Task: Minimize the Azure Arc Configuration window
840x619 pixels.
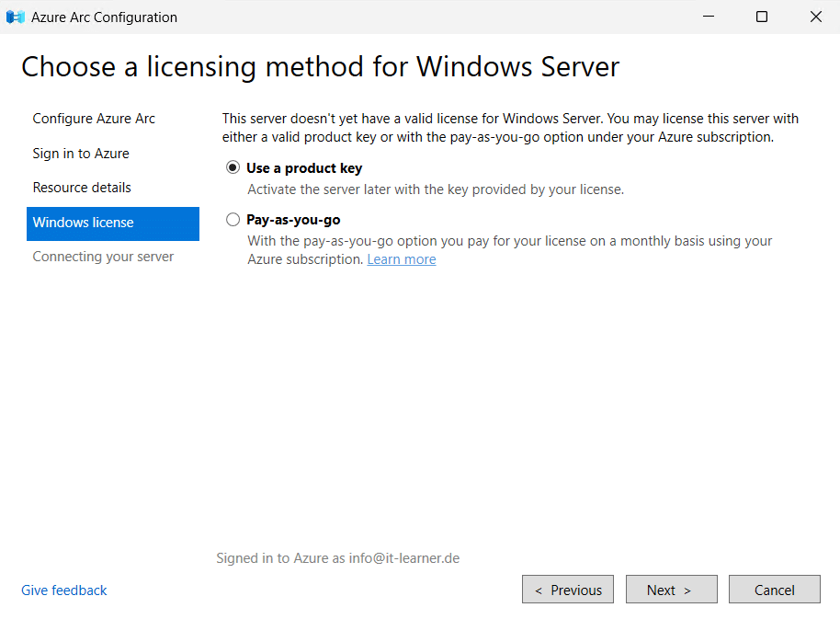Action: pos(707,17)
